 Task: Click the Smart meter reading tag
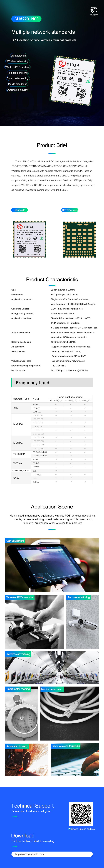click(x=18, y=78)
